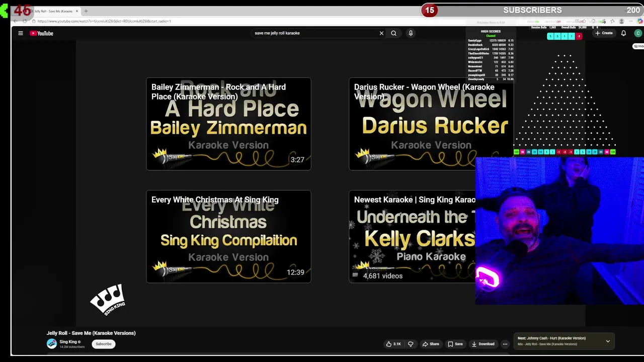
Task: Open Newest Karaoke playlist with 4,681 videos
Action: [x=412, y=236]
